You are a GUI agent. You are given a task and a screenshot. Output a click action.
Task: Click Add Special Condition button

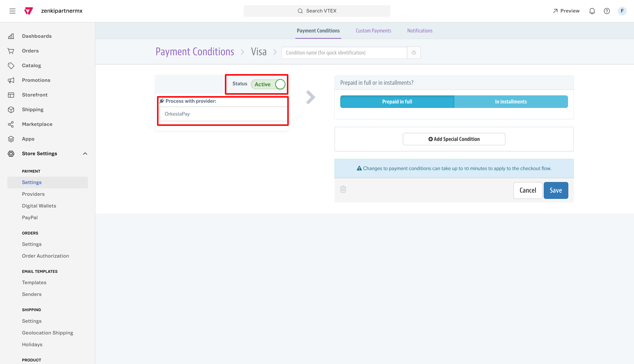tap(454, 139)
